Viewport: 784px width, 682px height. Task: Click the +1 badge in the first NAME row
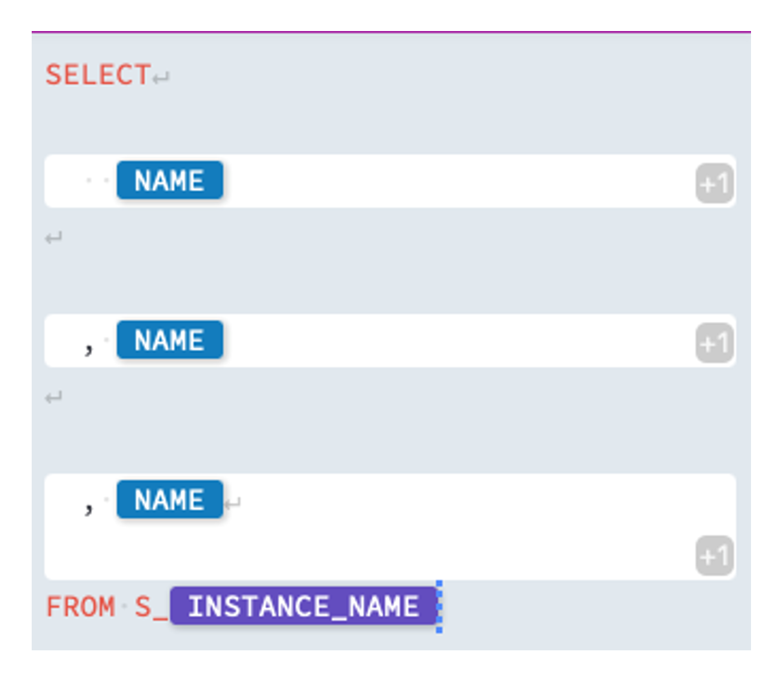[x=714, y=184]
